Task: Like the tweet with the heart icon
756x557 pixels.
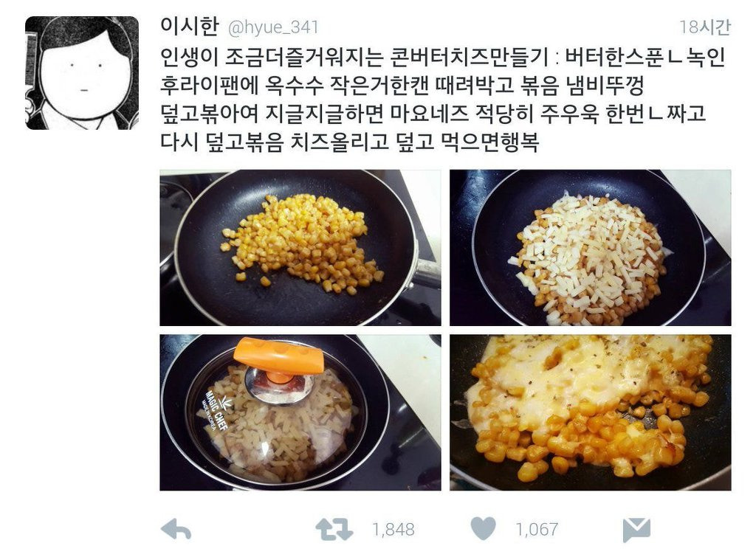Action: coord(483,528)
